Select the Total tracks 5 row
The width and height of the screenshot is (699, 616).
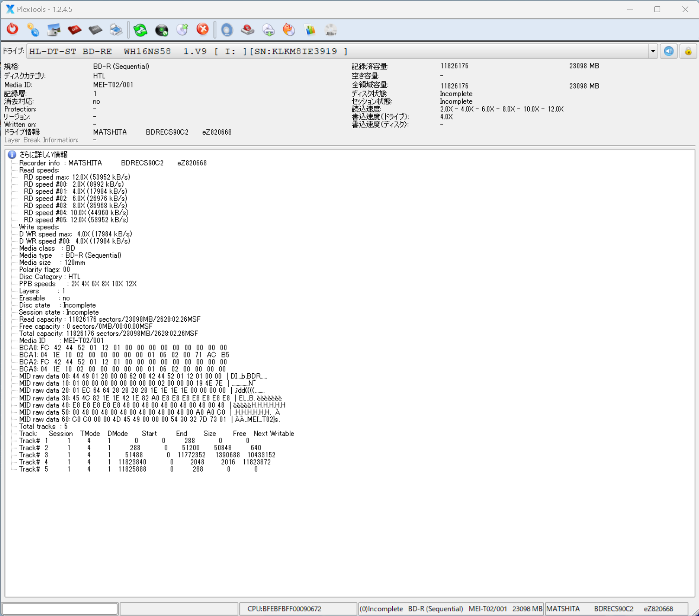pos(43,427)
